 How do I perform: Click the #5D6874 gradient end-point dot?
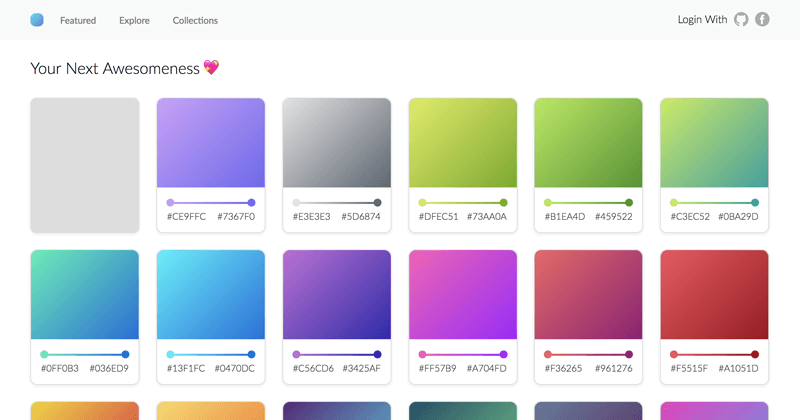pos(377,203)
